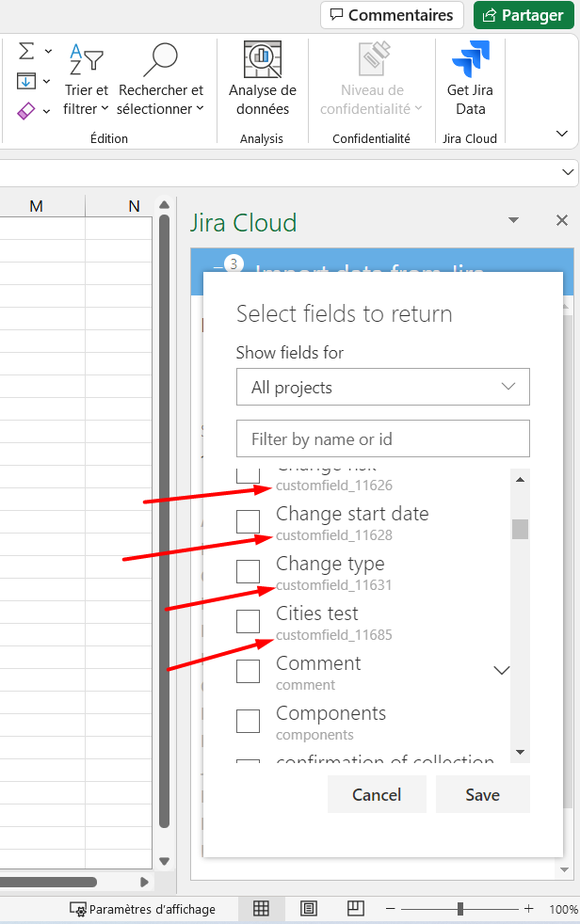Screen dimensions: 580x924
Task: Click the customfield_11631 id text
Action: (x=334, y=585)
